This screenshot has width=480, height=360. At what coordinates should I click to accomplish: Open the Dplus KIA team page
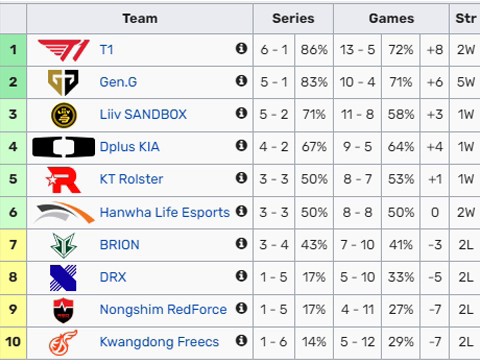click(x=130, y=147)
